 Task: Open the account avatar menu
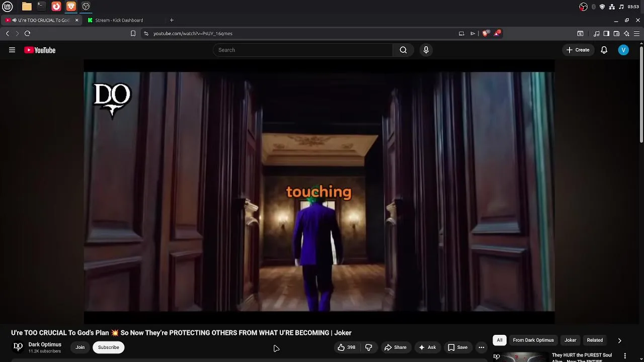(623, 50)
